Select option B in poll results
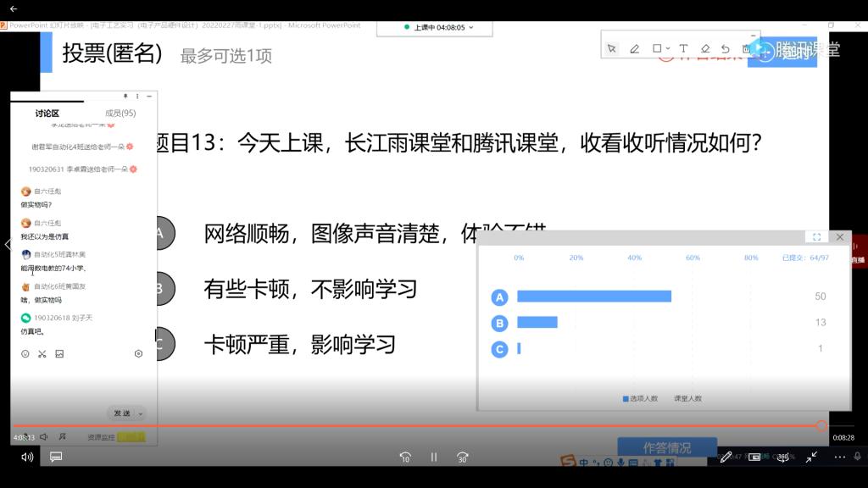The height and width of the screenshot is (488, 868). (x=499, y=323)
